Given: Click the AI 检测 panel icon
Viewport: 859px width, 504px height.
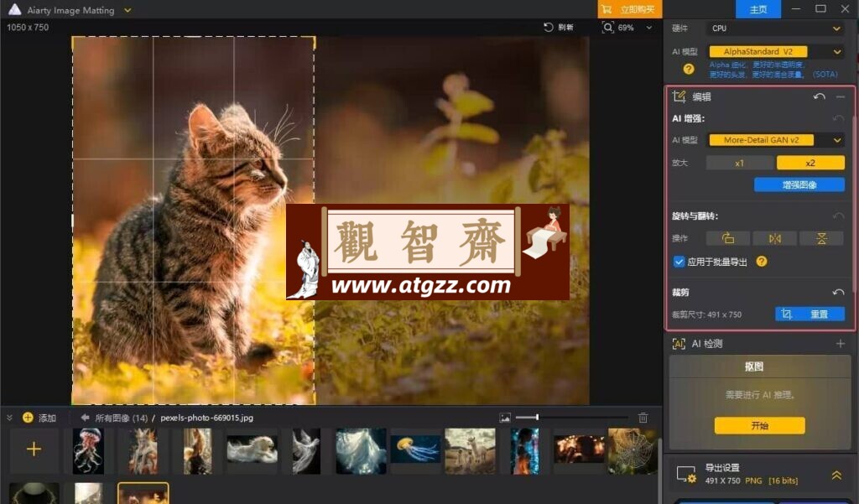Looking at the screenshot, I should point(679,344).
